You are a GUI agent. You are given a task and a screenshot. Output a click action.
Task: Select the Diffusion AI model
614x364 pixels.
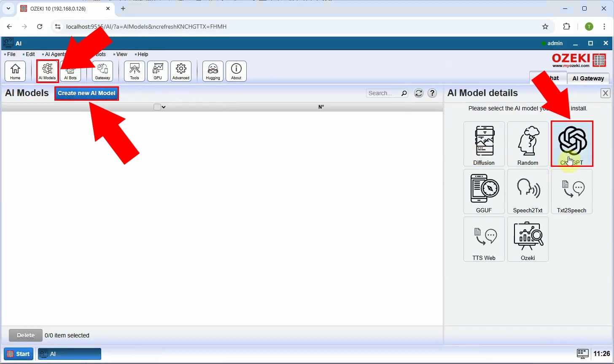[x=484, y=144]
